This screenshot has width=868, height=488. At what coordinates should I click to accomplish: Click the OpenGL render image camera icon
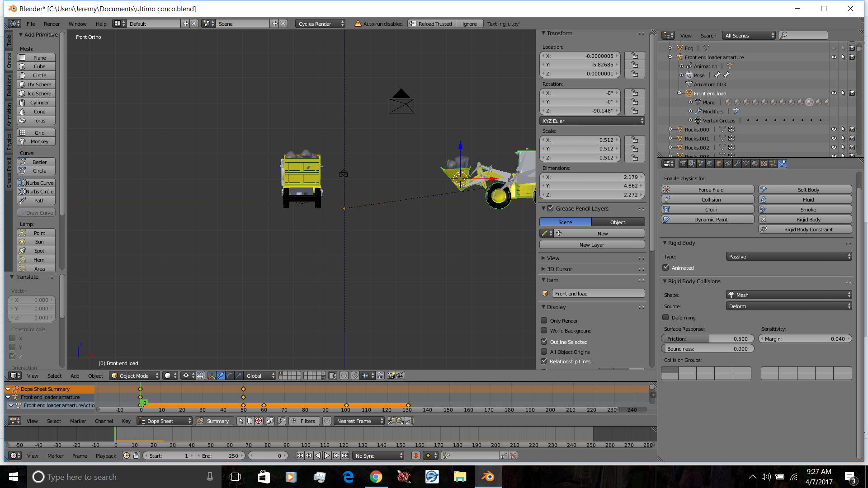(391, 375)
